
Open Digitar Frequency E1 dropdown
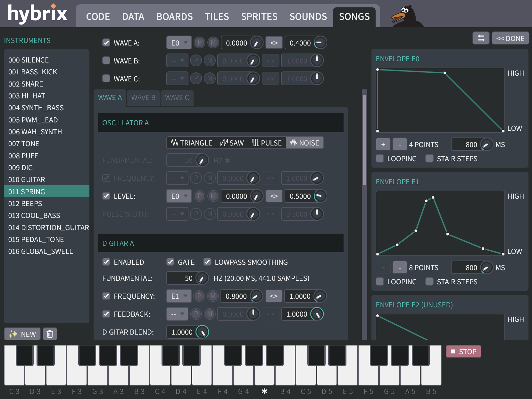pos(179,296)
